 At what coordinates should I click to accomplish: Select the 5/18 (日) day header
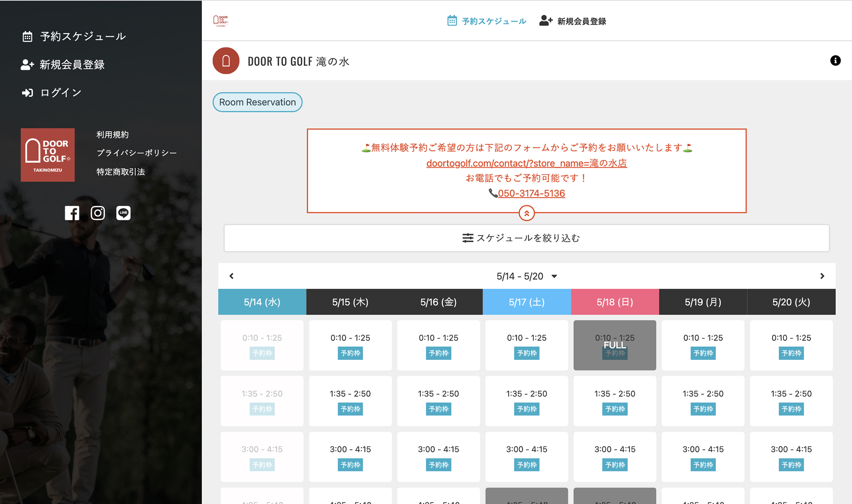tap(615, 302)
